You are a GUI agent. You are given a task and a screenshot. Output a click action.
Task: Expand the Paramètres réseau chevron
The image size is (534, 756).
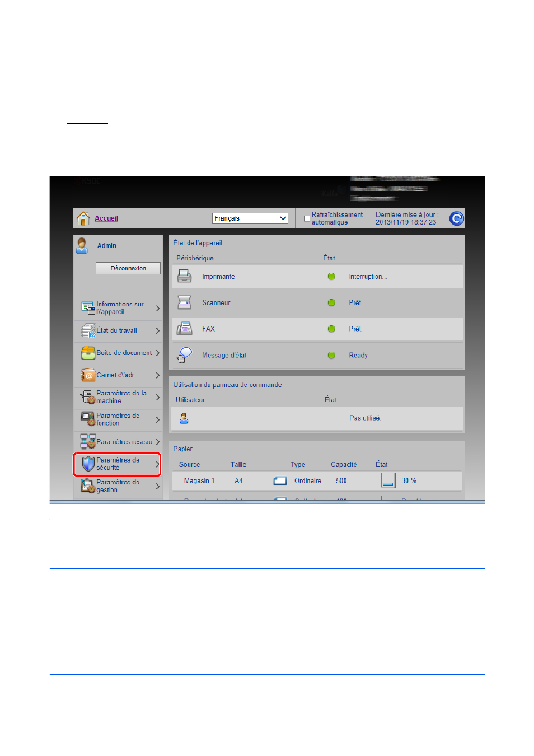click(x=157, y=442)
